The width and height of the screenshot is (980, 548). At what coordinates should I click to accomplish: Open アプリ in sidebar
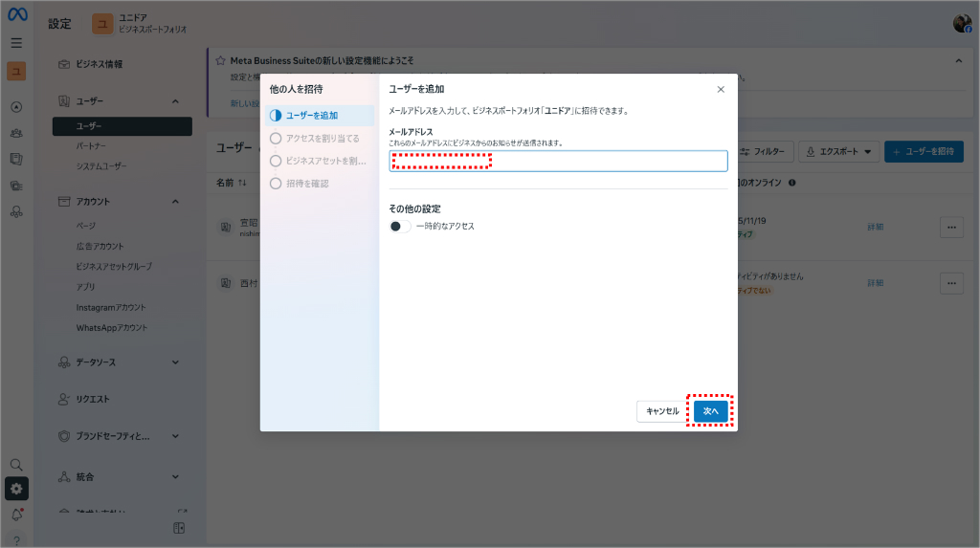click(85, 287)
